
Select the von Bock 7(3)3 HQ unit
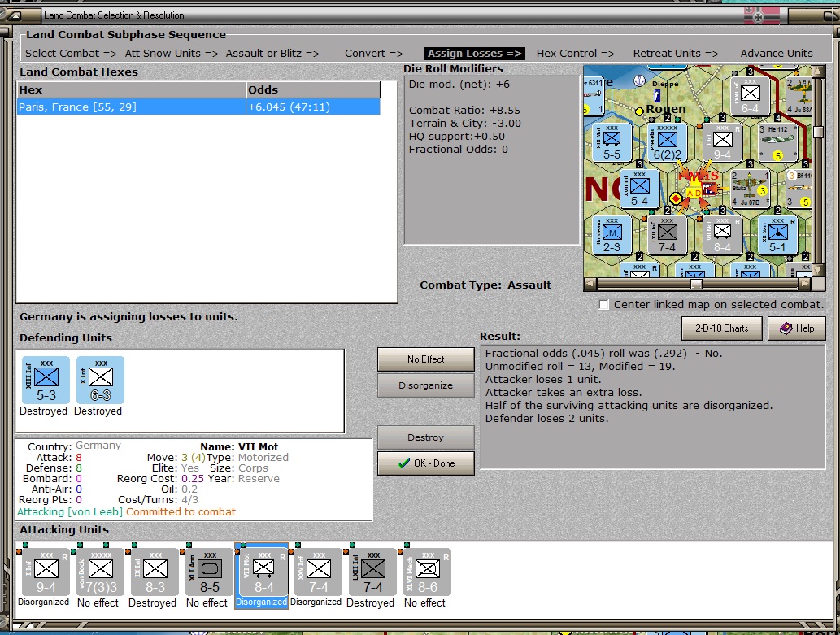click(x=100, y=572)
